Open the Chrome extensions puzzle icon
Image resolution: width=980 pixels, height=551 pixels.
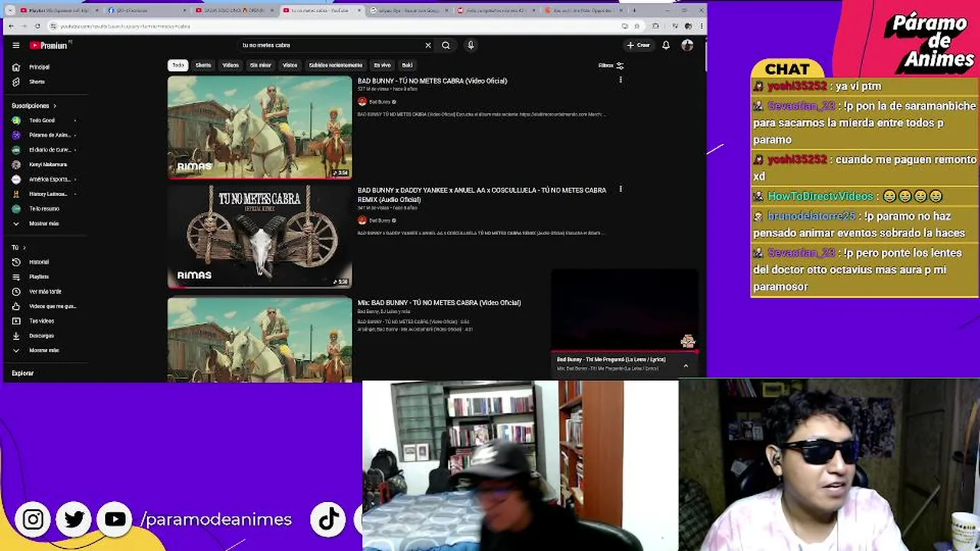(x=655, y=26)
